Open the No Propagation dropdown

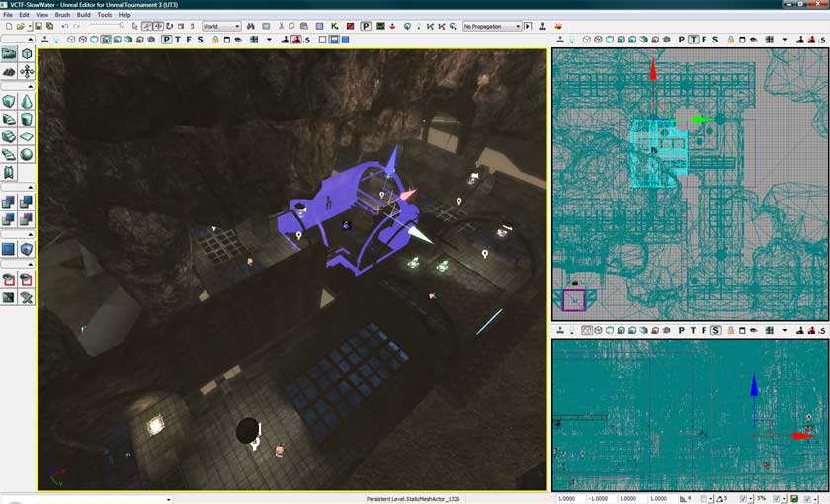coord(492,26)
